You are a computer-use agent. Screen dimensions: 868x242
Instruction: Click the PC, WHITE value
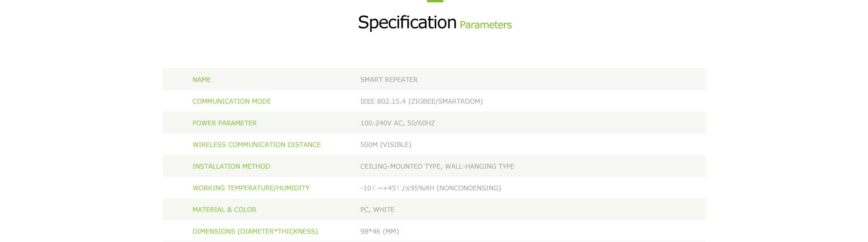(377, 210)
